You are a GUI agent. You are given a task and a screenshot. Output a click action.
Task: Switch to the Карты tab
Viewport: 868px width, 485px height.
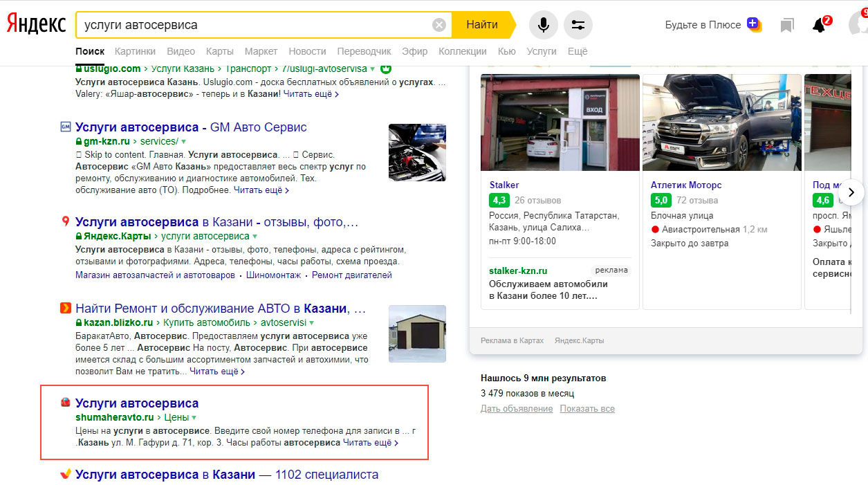coord(220,51)
